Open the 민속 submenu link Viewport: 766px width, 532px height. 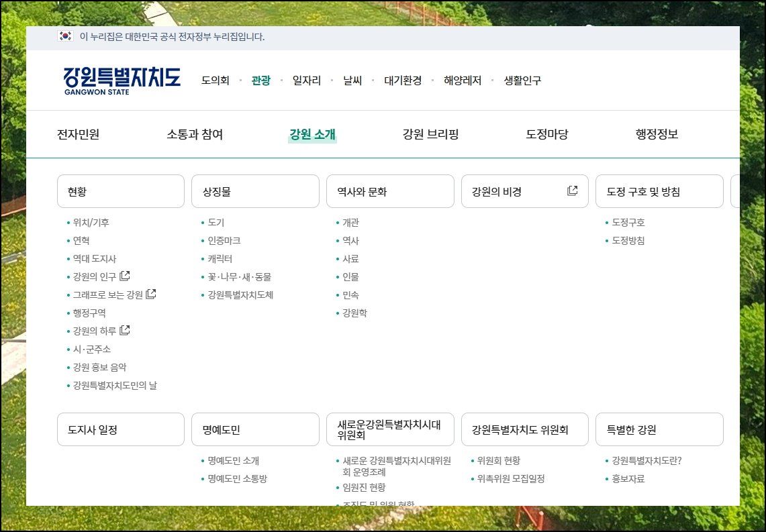[x=350, y=295]
